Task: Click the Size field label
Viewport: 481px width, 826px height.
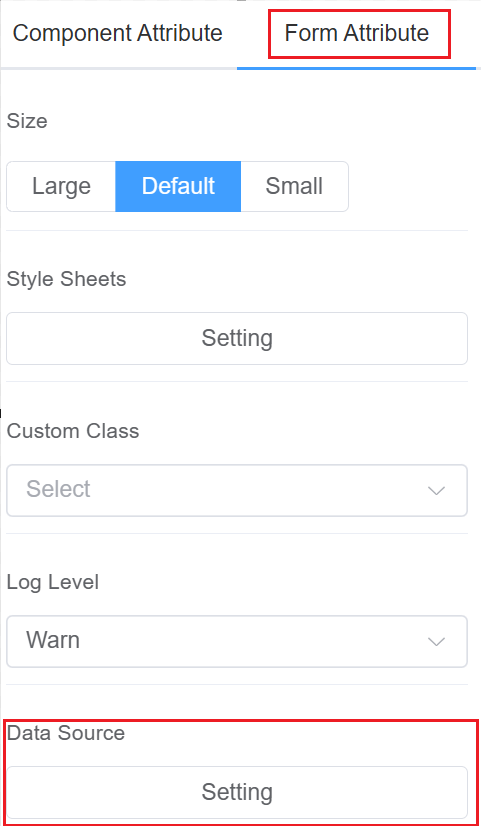Action: (27, 121)
